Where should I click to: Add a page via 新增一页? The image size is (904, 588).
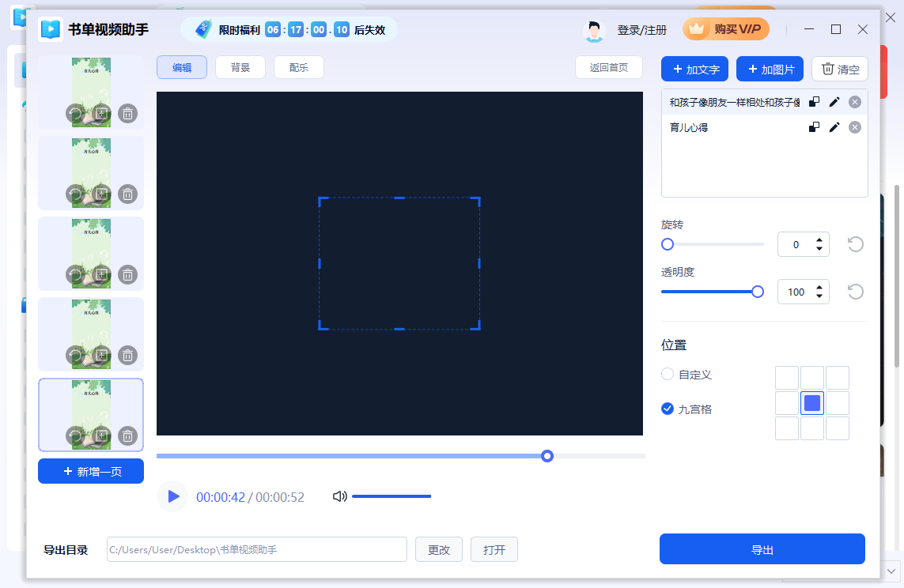coord(90,470)
